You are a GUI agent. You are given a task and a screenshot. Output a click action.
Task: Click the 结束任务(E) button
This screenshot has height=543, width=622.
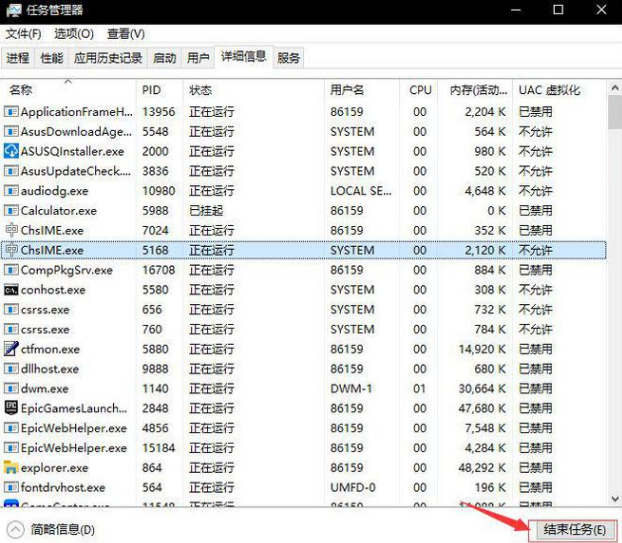pos(574,530)
